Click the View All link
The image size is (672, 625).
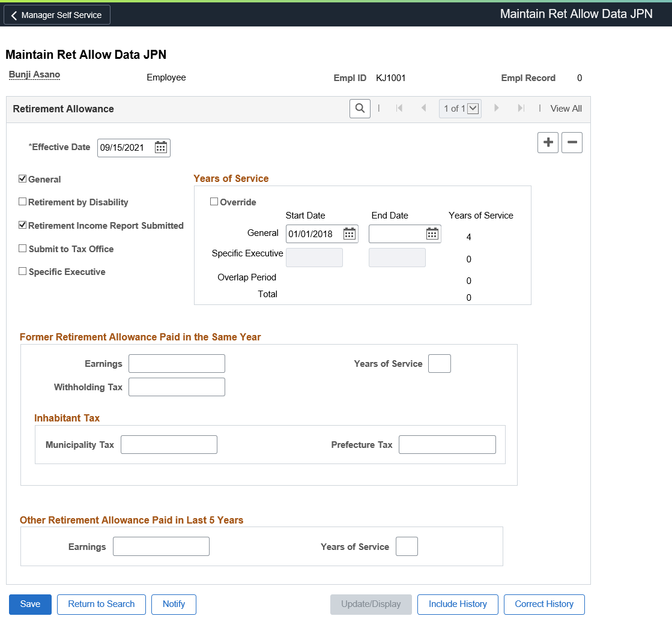pos(566,109)
